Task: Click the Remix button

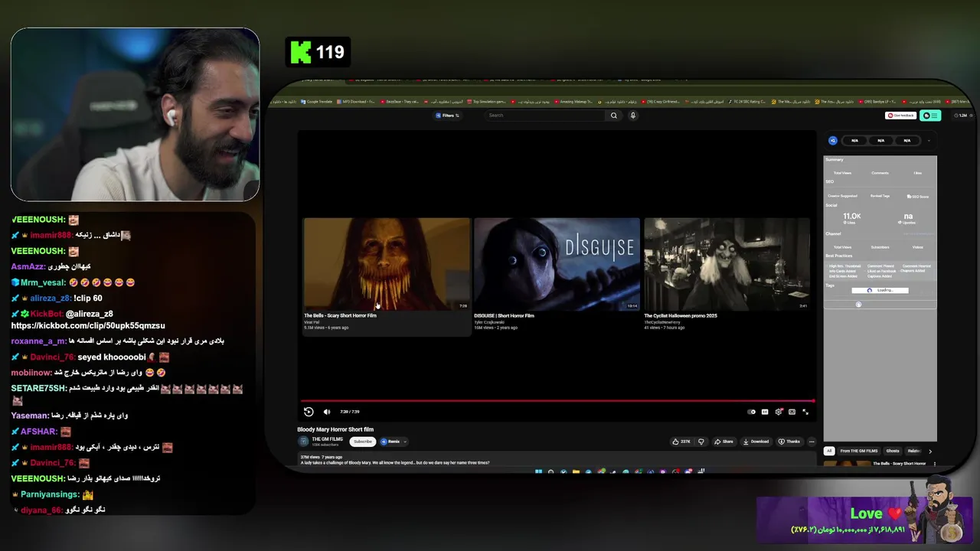Action: click(390, 442)
